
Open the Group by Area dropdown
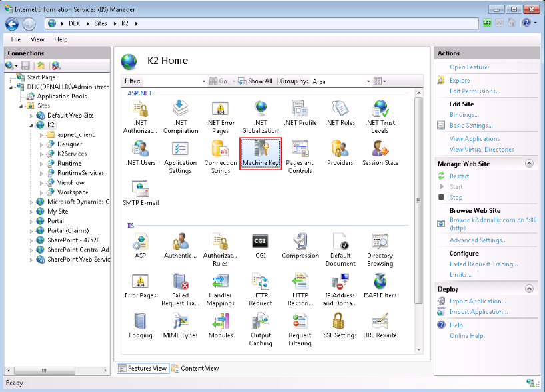click(340, 81)
